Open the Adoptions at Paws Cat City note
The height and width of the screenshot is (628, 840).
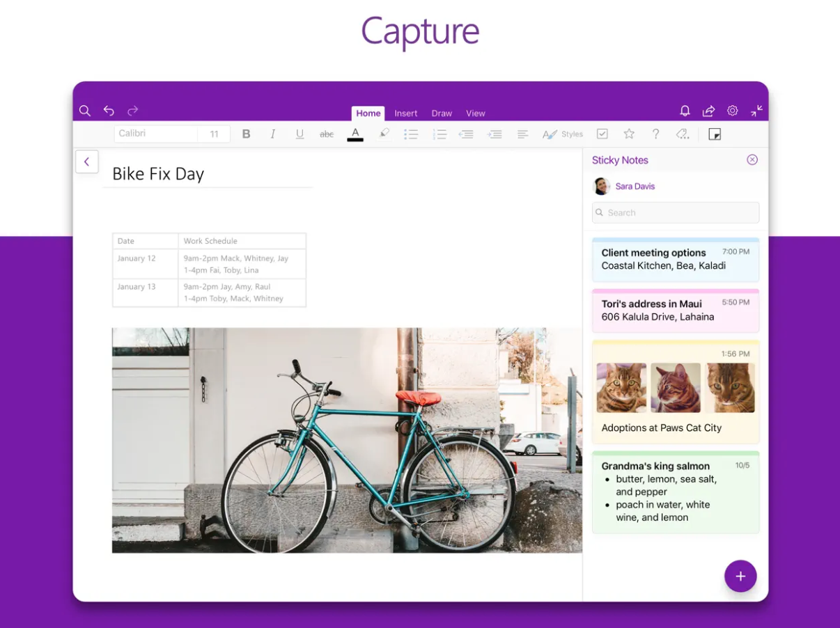pos(676,392)
